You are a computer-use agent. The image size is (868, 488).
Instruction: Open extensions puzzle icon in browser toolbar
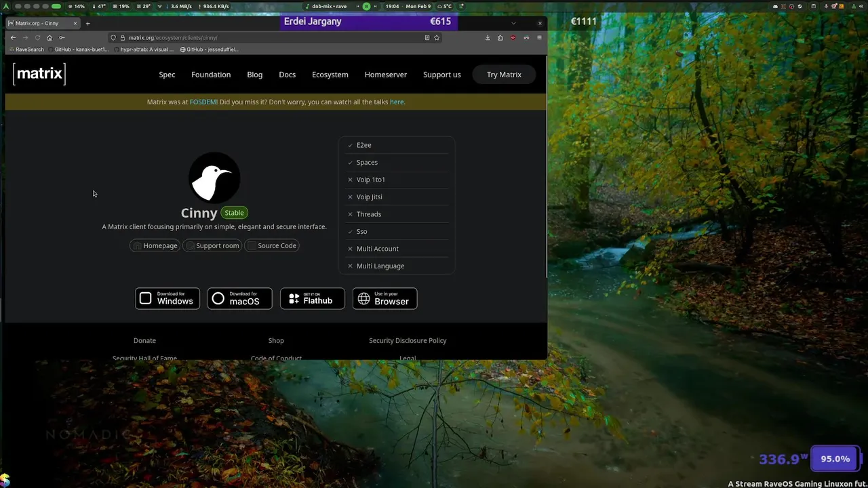500,38
